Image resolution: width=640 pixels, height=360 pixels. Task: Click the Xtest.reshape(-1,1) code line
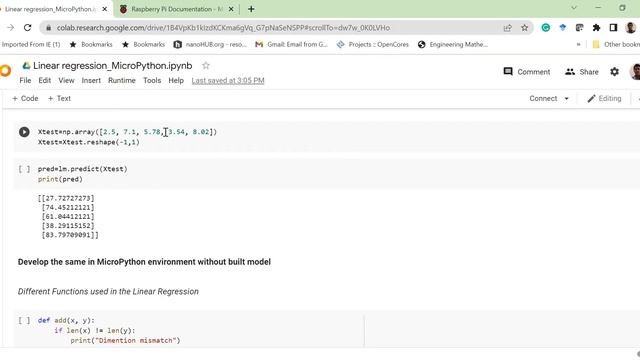pyautogui.click(x=89, y=142)
